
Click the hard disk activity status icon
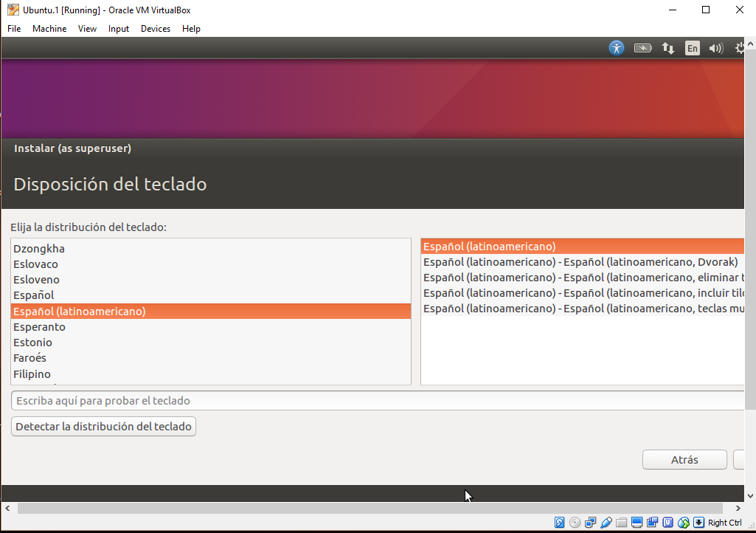click(x=560, y=522)
